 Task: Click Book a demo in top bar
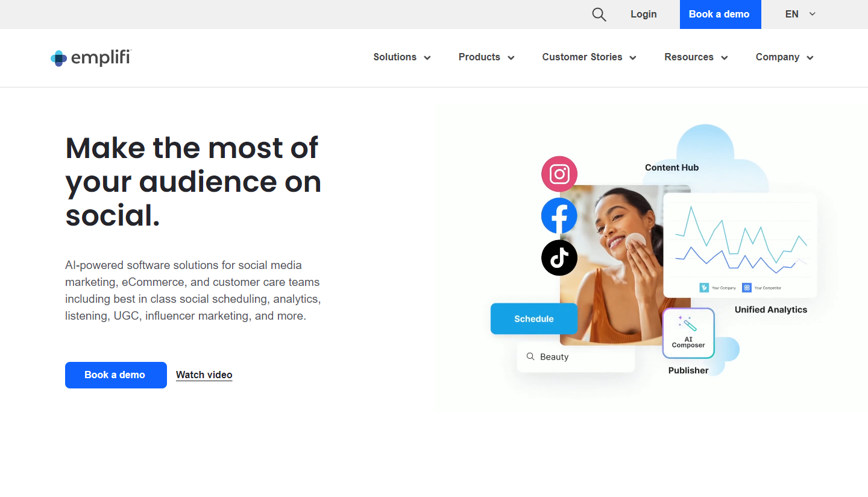(x=719, y=14)
